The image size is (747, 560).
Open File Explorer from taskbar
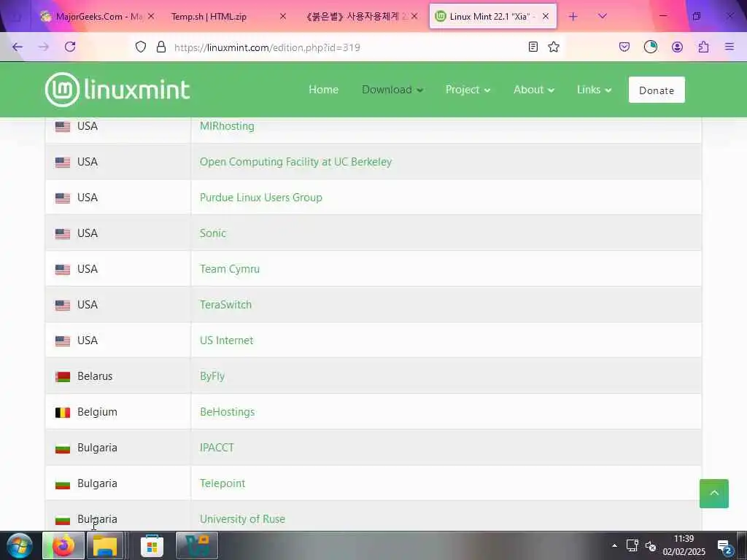(x=105, y=545)
